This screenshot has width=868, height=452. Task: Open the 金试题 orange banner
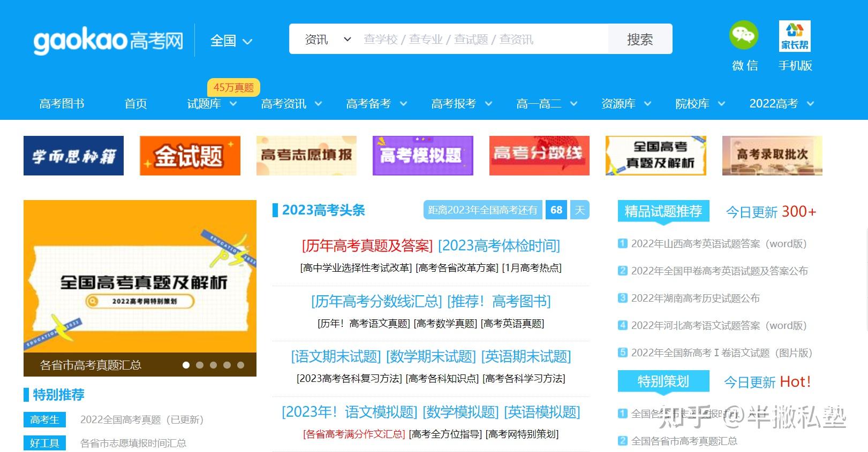point(190,156)
